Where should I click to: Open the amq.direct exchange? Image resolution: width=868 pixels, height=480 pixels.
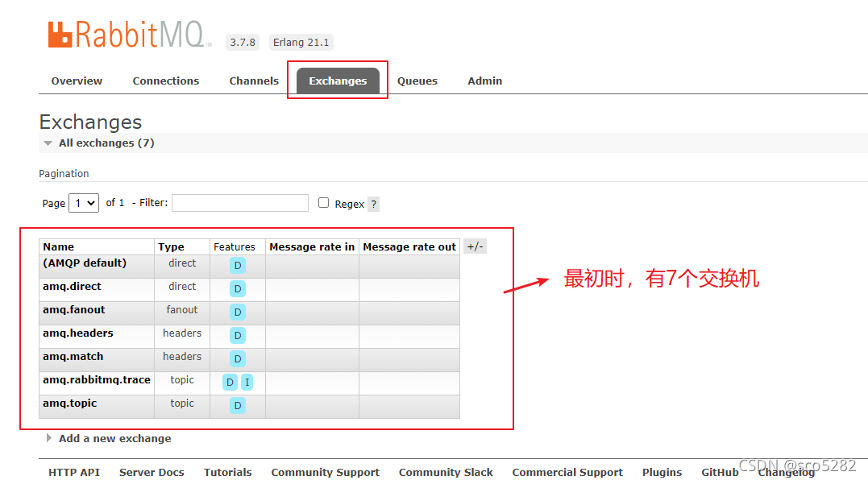point(72,287)
